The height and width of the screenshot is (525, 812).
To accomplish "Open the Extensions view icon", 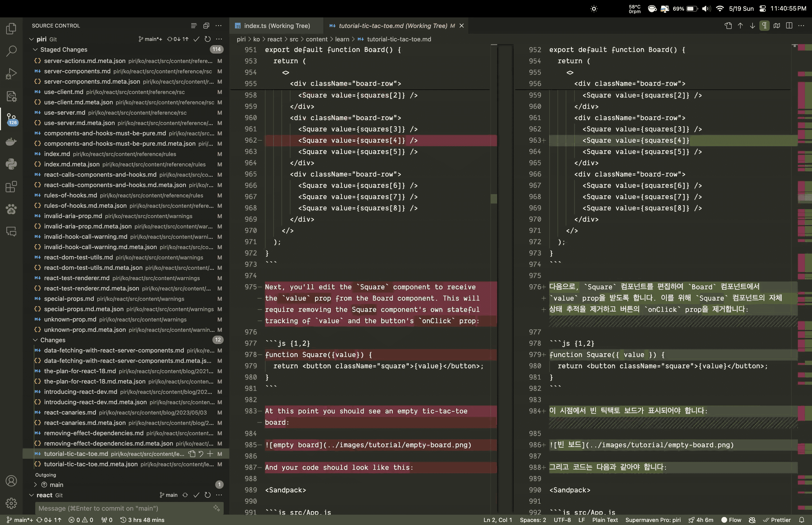I will pyautogui.click(x=11, y=187).
